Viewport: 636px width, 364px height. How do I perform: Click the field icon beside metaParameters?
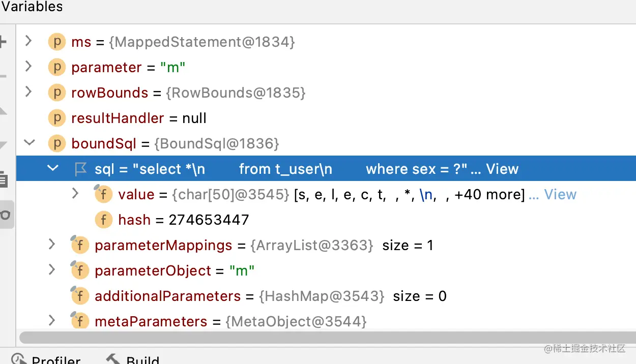[x=79, y=321]
